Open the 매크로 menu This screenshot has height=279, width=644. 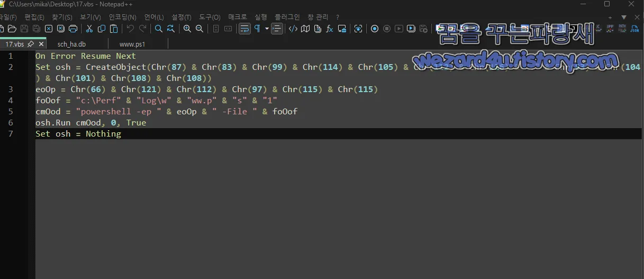pos(238,17)
